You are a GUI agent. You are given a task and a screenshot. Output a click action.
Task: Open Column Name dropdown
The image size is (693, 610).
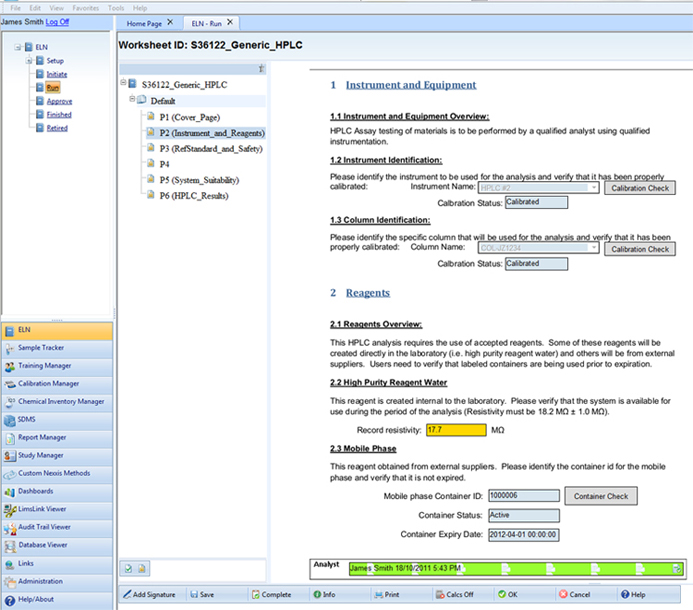pos(594,248)
